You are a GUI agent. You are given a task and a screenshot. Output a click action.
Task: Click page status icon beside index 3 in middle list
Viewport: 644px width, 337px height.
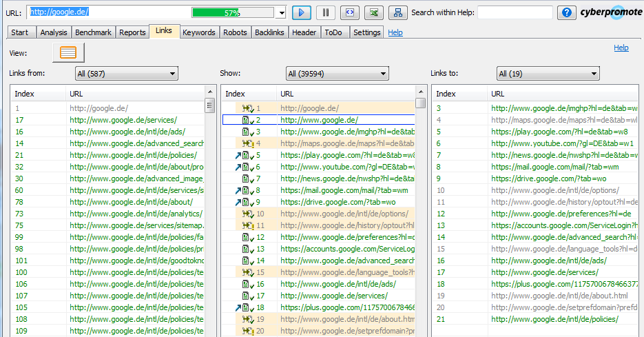point(248,132)
